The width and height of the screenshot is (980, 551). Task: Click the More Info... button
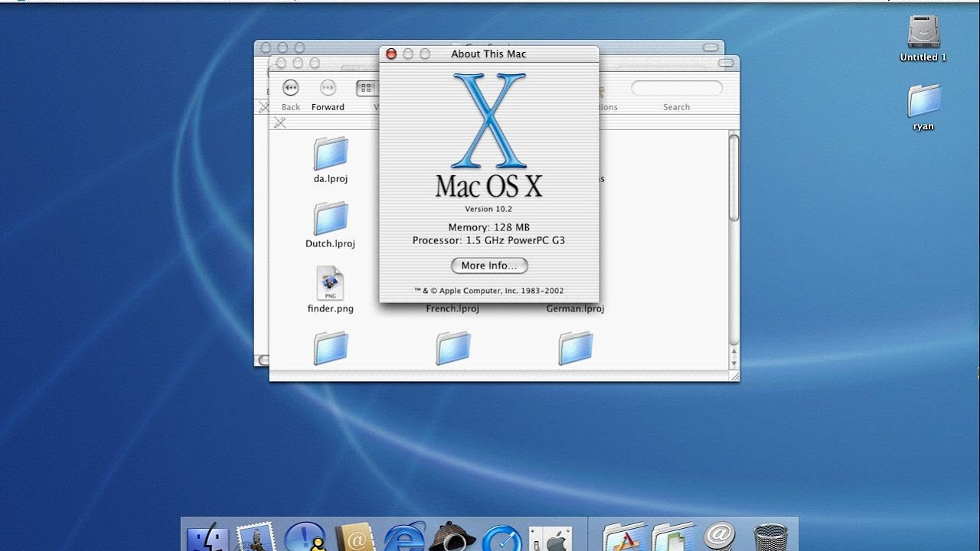pos(489,266)
